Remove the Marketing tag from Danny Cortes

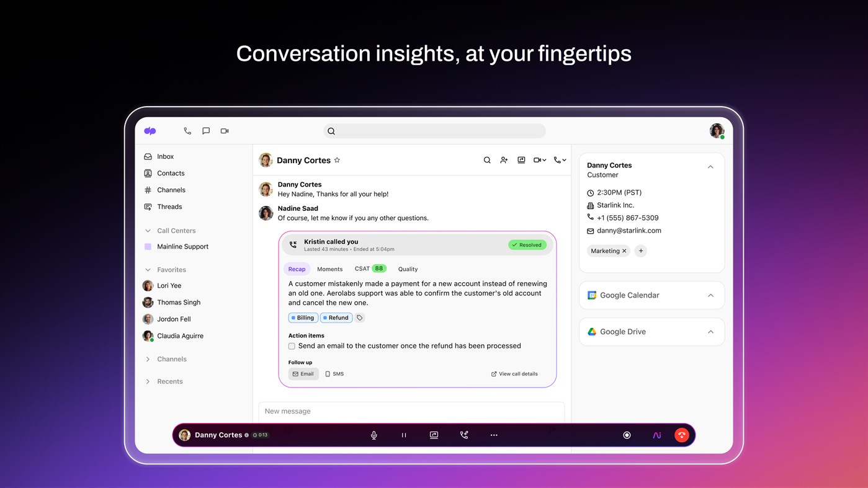624,251
